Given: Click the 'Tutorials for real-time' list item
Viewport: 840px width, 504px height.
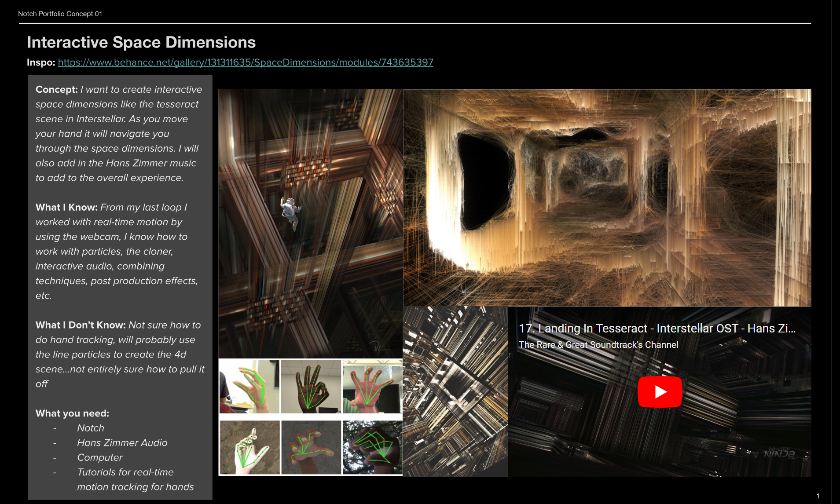Looking at the screenshot, I should click(x=125, y=472).
